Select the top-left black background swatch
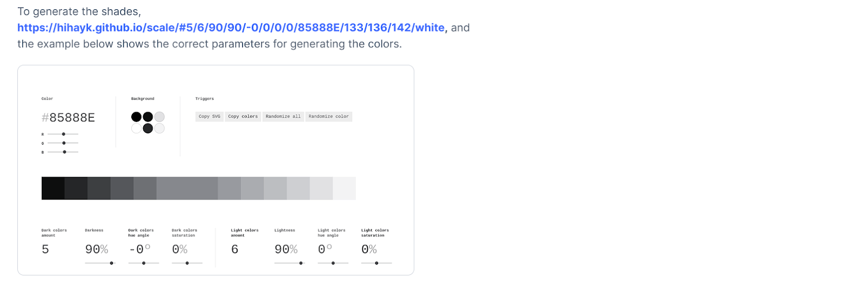Viewport: 868px width, 296px height. click(x=136, y=117)
